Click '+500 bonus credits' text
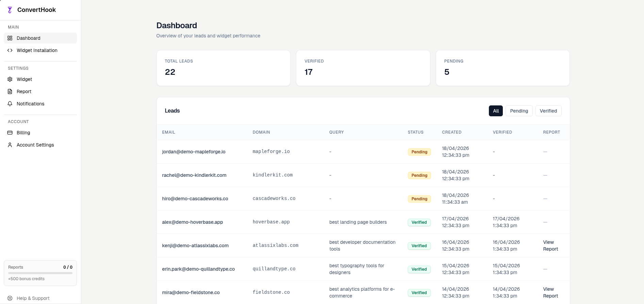The image size is (644, 304). point(26,279)
